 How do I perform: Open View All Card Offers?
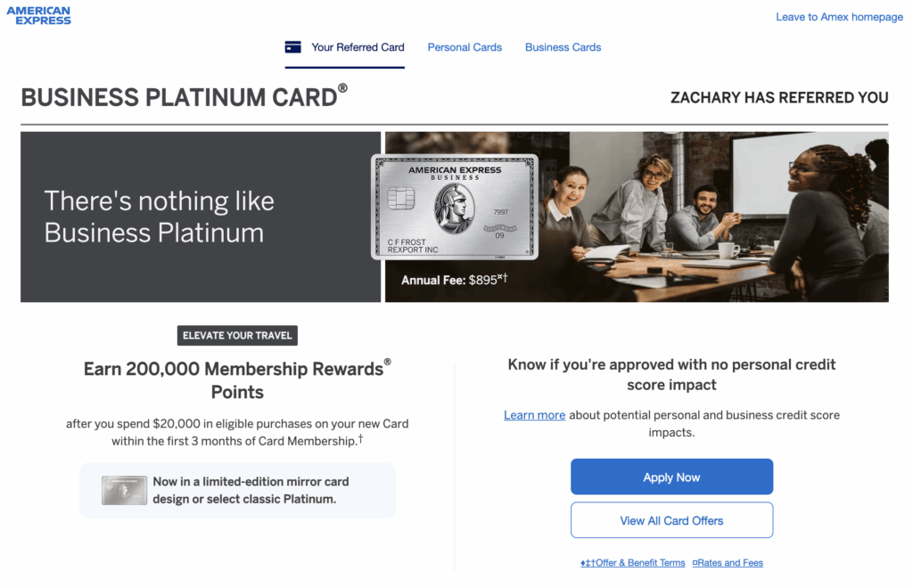[x=671, y=519]
